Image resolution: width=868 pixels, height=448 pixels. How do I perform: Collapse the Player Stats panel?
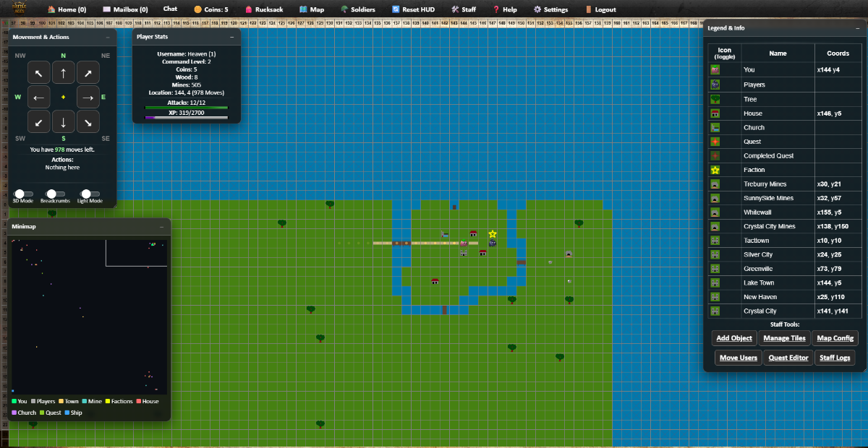coord(232,37)
